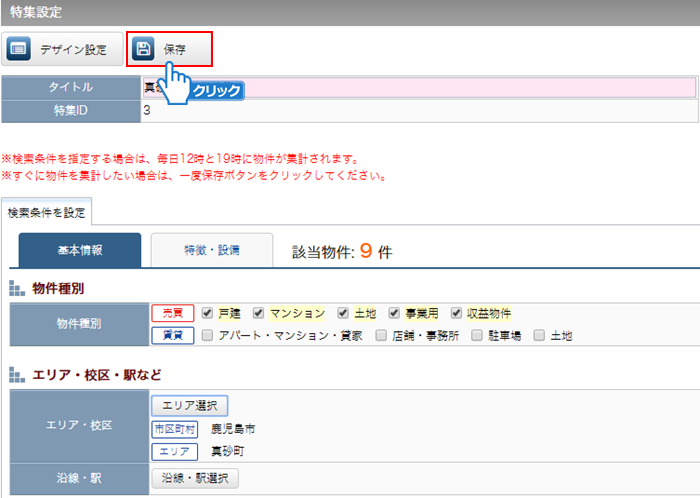
Task: Click the 物件種別 section header icon
Action: click(x=17, y=289)
